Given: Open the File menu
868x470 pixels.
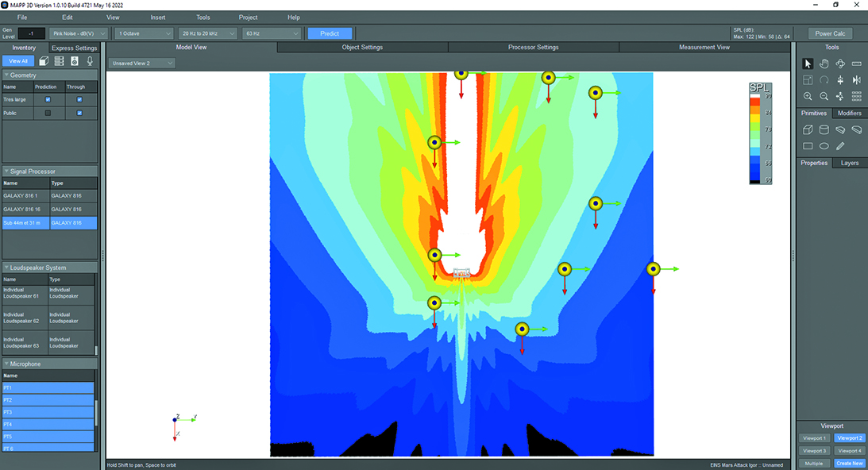Looking at the screenshot, I should pyautogui.click(x=22, y=17).
